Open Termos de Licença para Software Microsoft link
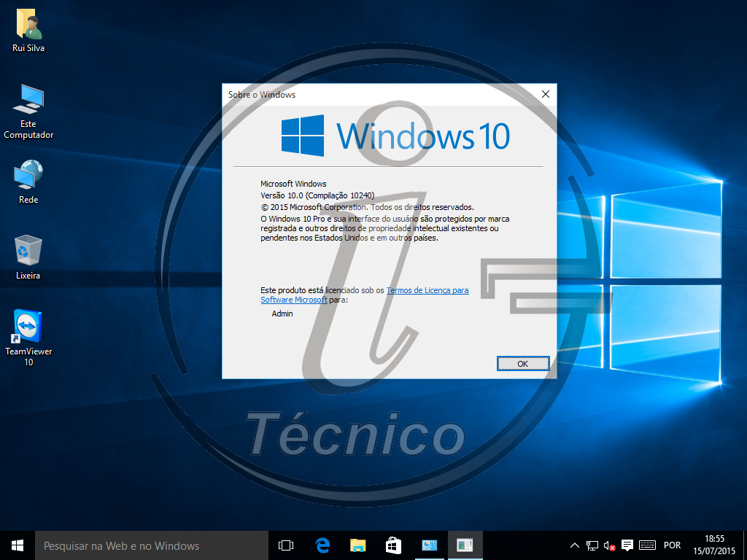747x560 pixels. [427, 289]
